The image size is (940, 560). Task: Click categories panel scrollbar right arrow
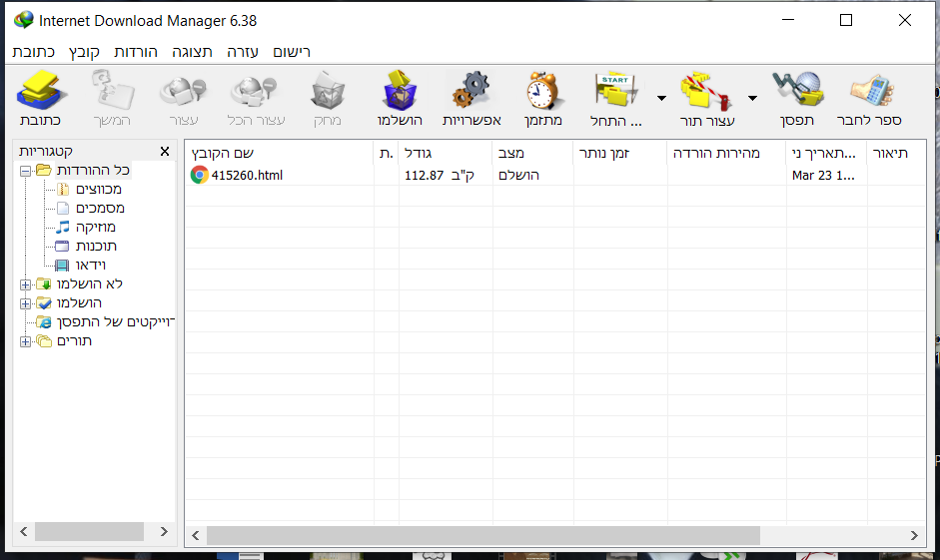[x=164, y=531]
